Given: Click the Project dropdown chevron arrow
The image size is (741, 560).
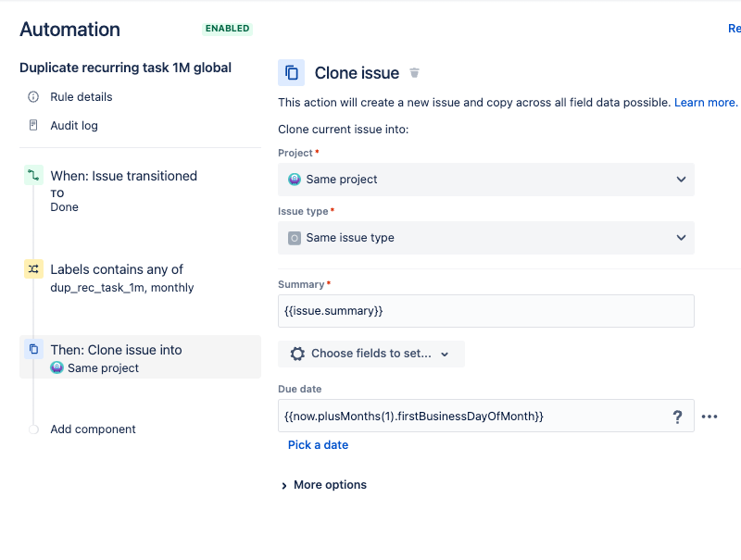Looking at the screenshot, I should coord(681,180).
